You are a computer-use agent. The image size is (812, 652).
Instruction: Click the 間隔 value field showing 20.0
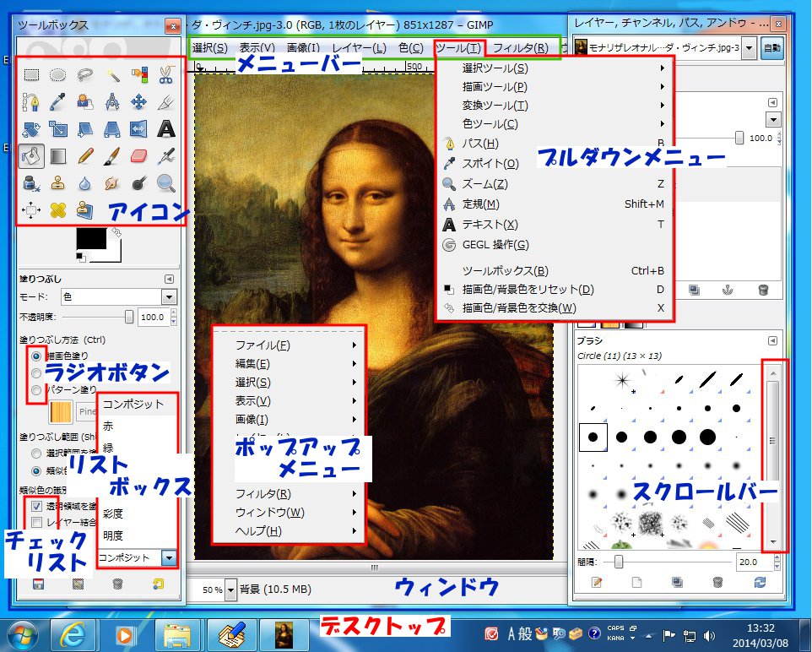755,562
